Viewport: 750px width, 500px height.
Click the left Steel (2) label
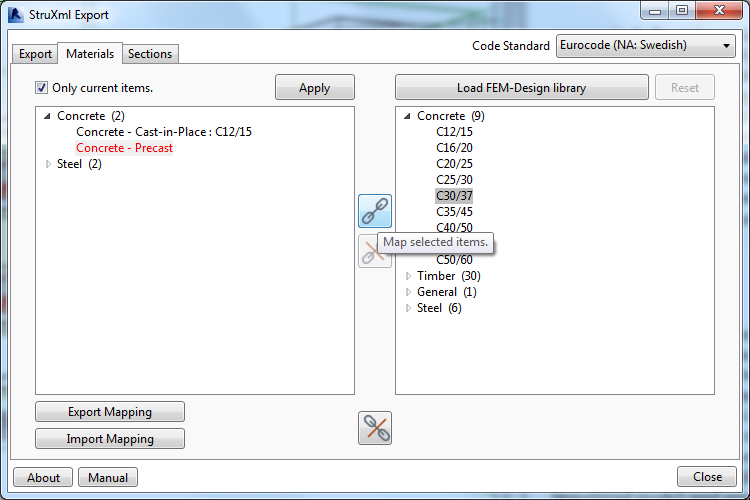(79, 164)
